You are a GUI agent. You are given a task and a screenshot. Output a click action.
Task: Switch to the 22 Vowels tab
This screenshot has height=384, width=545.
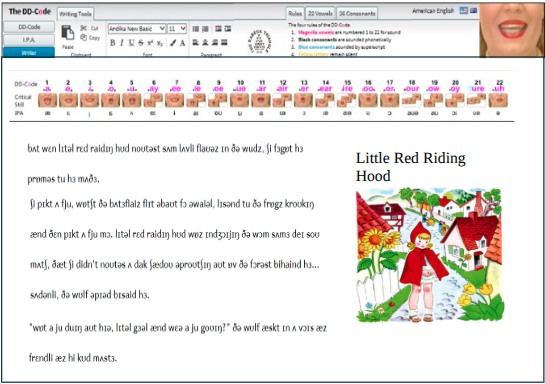[x=320, y=14]
